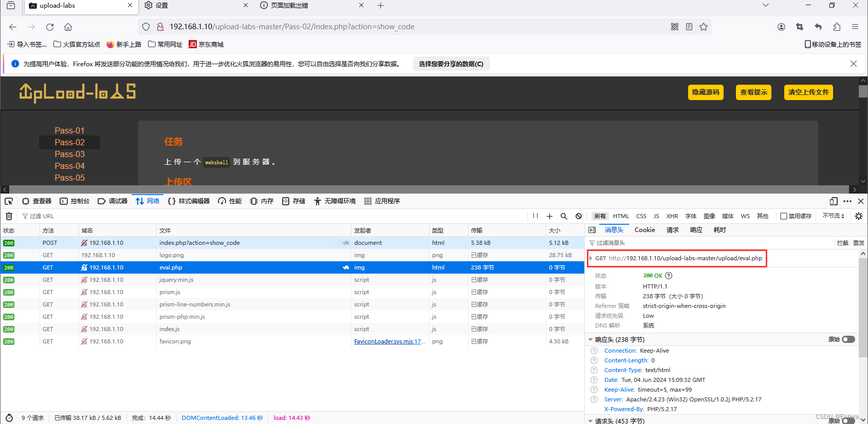Image resolution: width=868 pixels, height=424 pixels.
Task: Dismiss the data sharing notification bar
Action: (854, 64)
